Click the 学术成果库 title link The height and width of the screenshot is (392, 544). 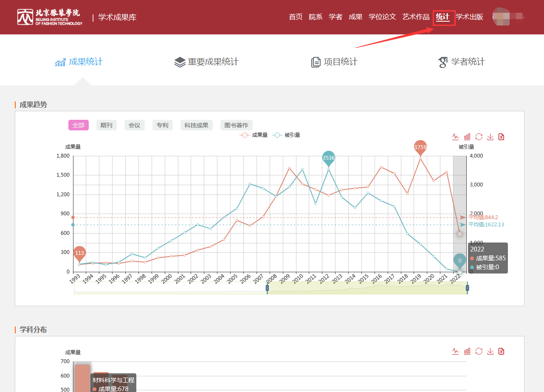coord(117,17)
